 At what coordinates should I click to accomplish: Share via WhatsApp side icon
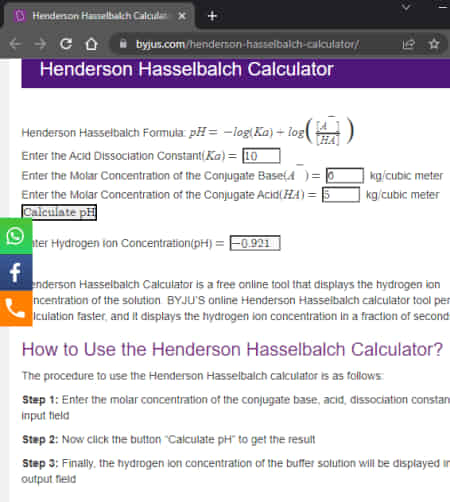16,236
